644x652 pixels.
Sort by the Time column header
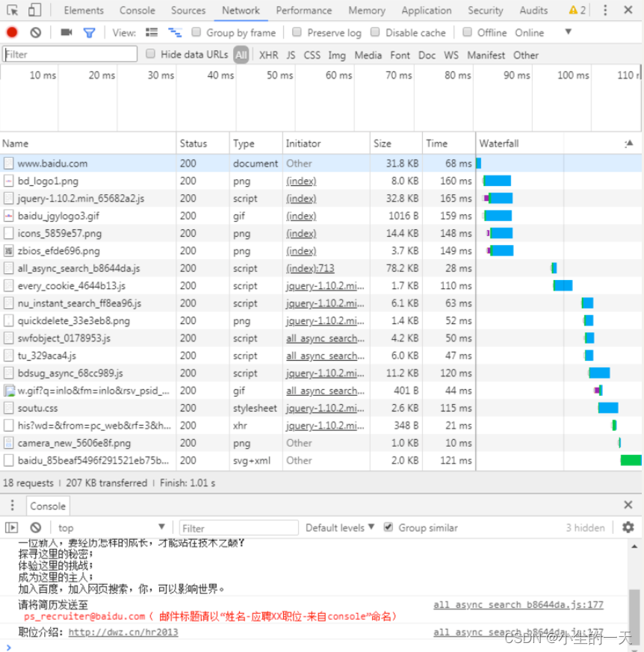(x=449, y=143)
